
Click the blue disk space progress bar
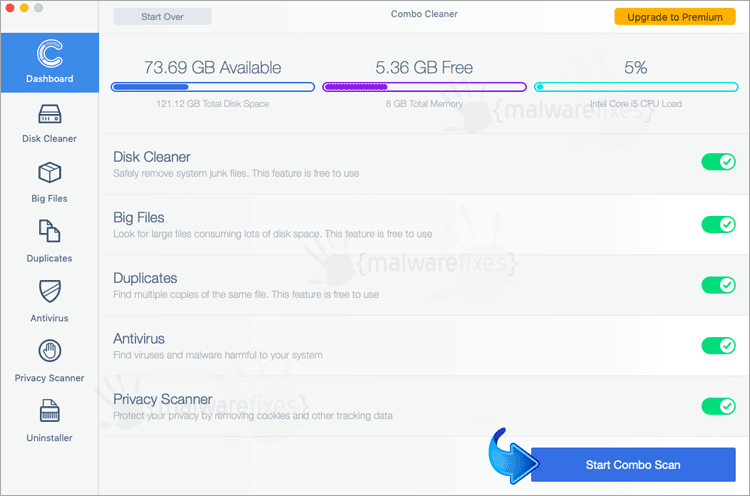point(213,87)
